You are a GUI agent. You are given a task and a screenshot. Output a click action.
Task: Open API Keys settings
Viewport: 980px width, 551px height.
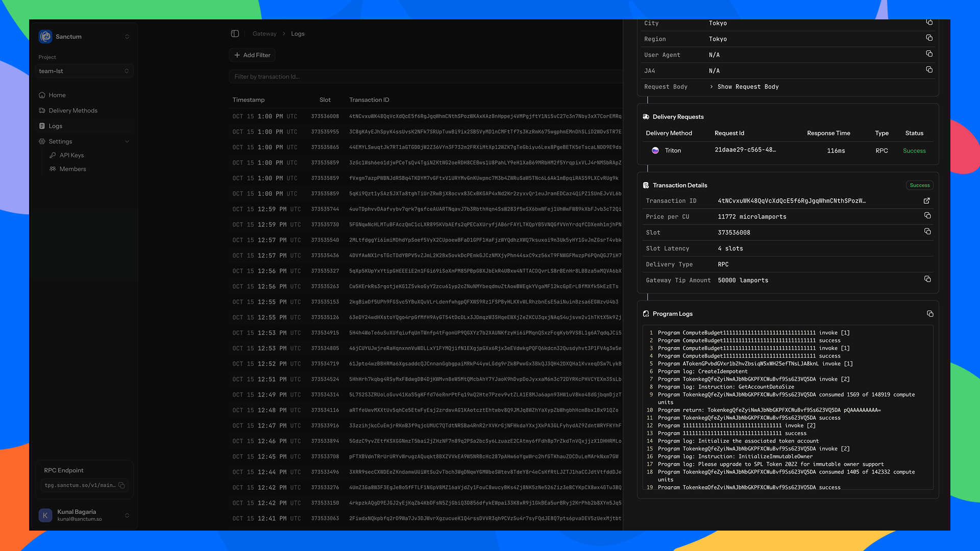coord(71,155)
